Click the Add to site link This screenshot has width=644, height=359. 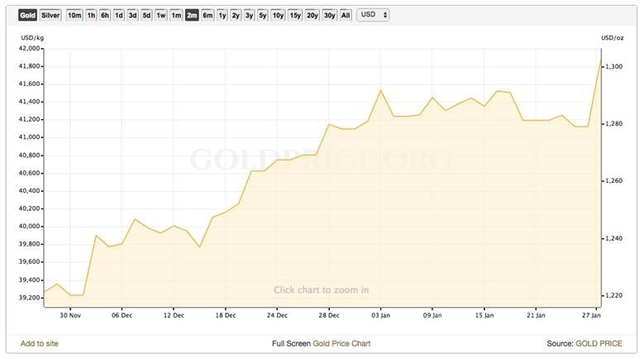pos(40,343)
